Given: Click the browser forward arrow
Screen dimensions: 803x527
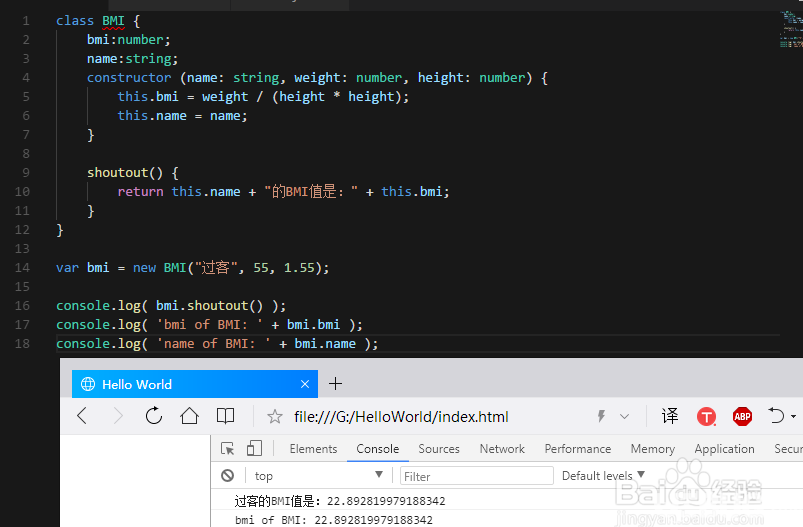Looking at the screenshot, I should point(118,415).
